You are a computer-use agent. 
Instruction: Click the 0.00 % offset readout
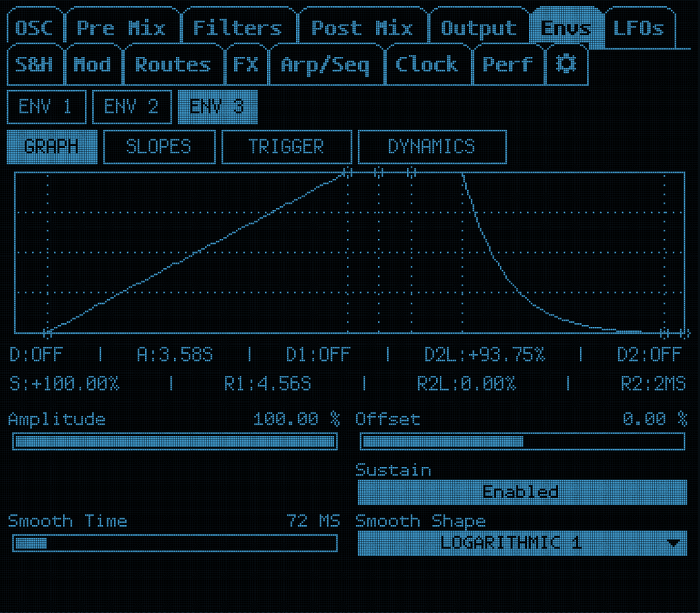[655, 419]
